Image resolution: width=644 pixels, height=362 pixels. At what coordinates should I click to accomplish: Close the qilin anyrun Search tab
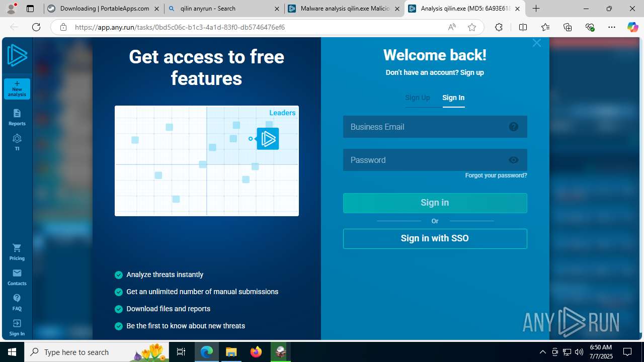(277, 9)
